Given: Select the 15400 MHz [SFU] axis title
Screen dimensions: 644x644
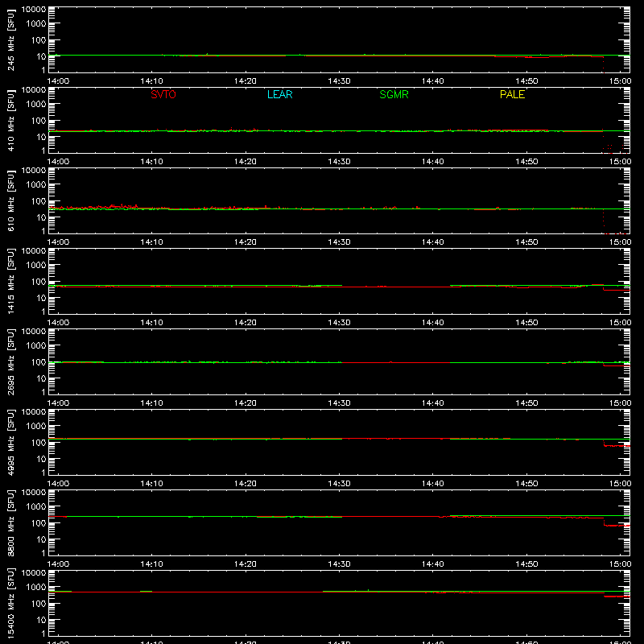Looking at the screenshot, I should [10, 603].
